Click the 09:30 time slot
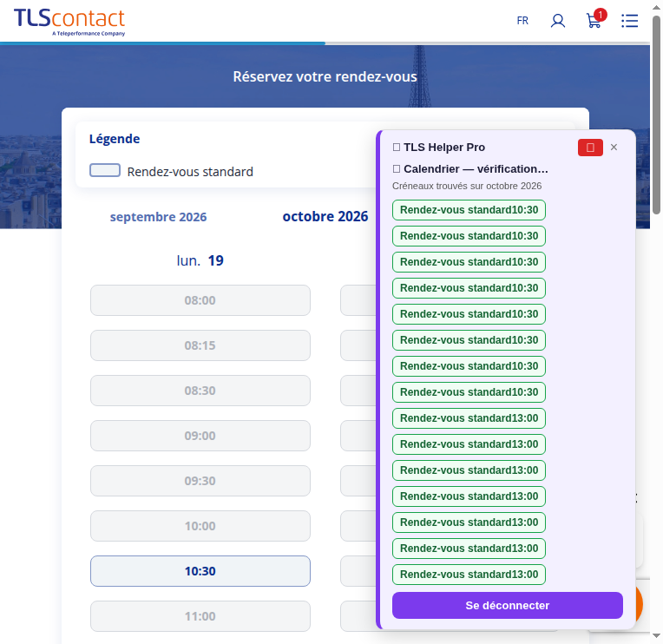The width and height of the screenshot is (663, 644). click(200, 481)
